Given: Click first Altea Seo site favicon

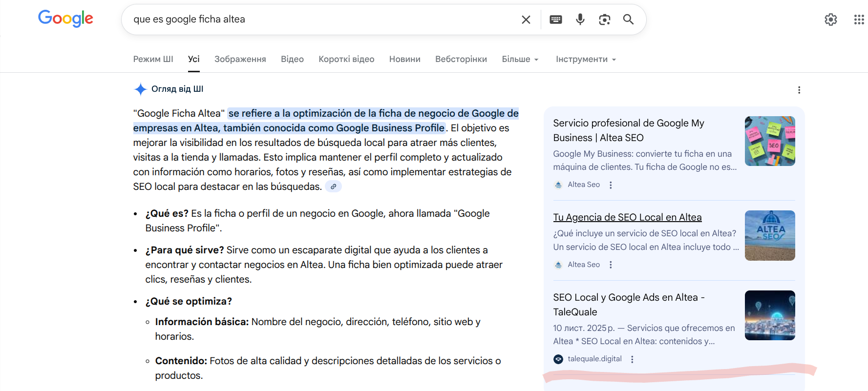Looking at the screenshot, I should click(558, 185).
